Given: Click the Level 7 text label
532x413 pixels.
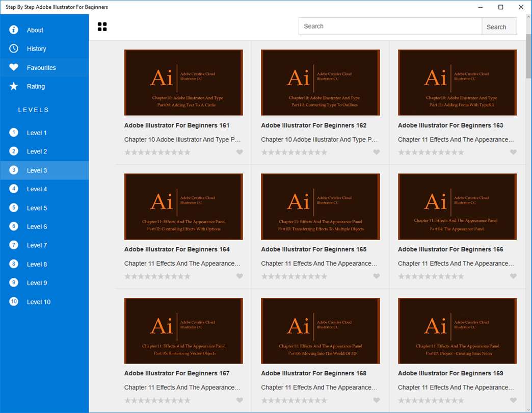Looking at the screenshot, I should [x=37, y=245].
